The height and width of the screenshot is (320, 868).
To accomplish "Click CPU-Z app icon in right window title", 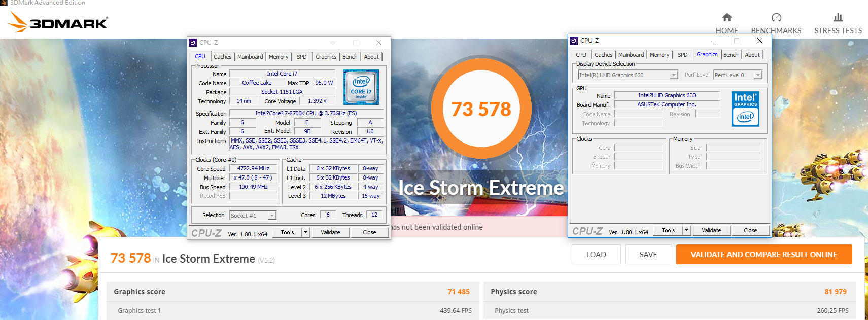I will point(574,41).
